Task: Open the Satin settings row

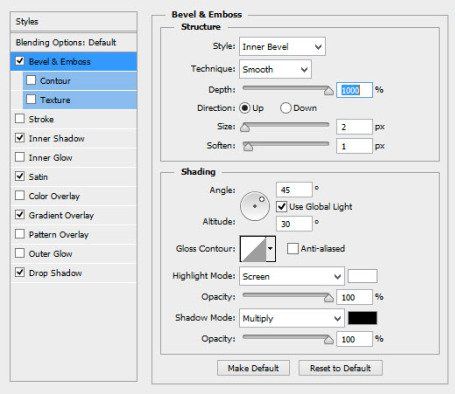Action: 74,177
